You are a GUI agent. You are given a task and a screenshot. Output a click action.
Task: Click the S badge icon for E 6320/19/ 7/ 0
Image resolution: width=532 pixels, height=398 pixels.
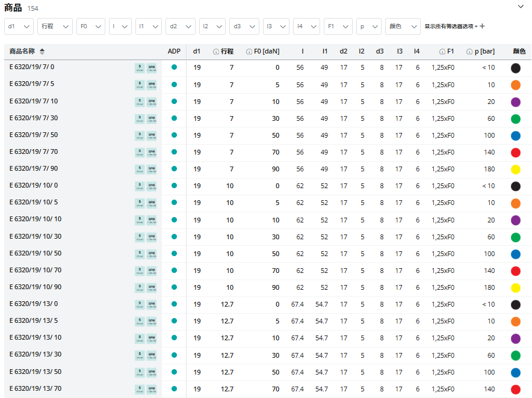pyautogui.click(x=140, y=68)
